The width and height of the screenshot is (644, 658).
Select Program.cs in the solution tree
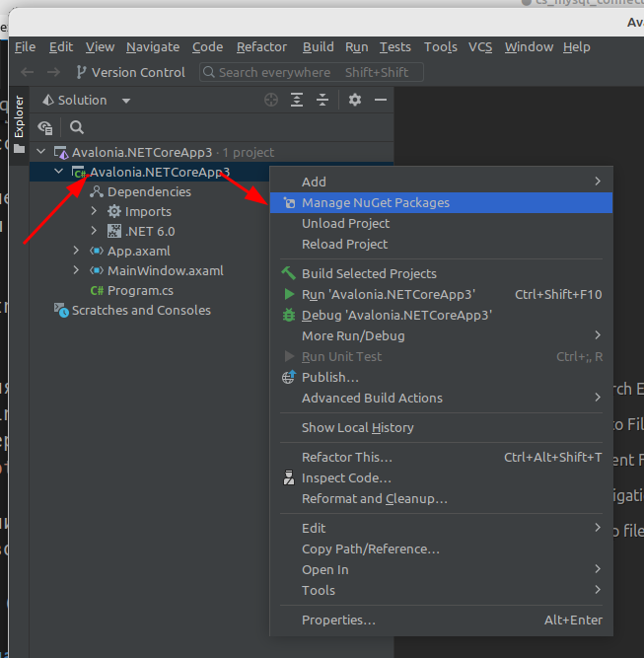pos(140,290)
